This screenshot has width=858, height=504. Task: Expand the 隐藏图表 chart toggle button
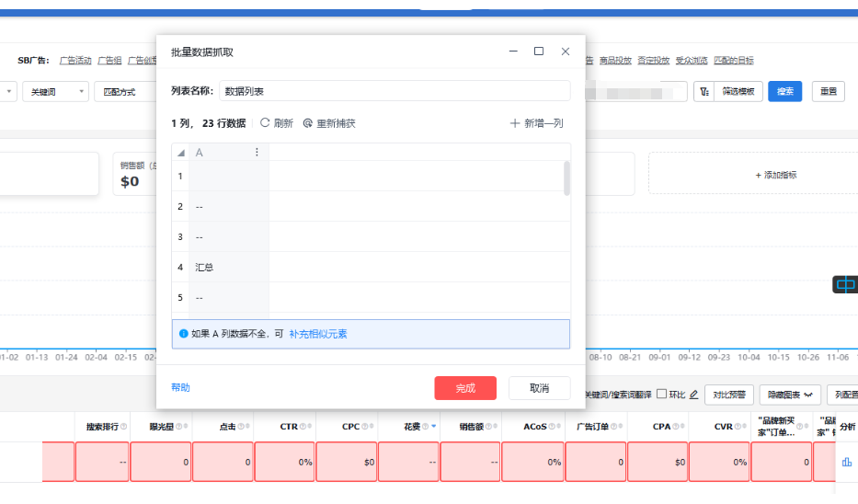[x=790, y=395]
